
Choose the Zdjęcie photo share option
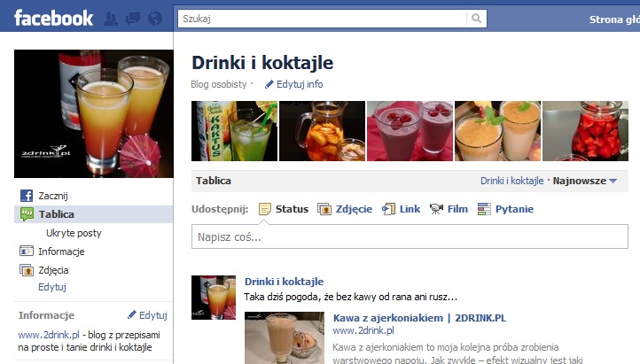345,209
